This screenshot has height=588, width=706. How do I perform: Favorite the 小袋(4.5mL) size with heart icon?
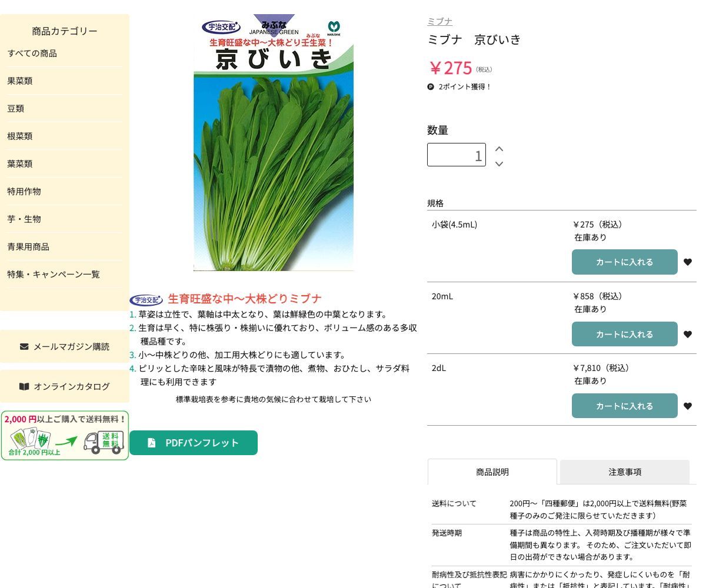point(687,262)
